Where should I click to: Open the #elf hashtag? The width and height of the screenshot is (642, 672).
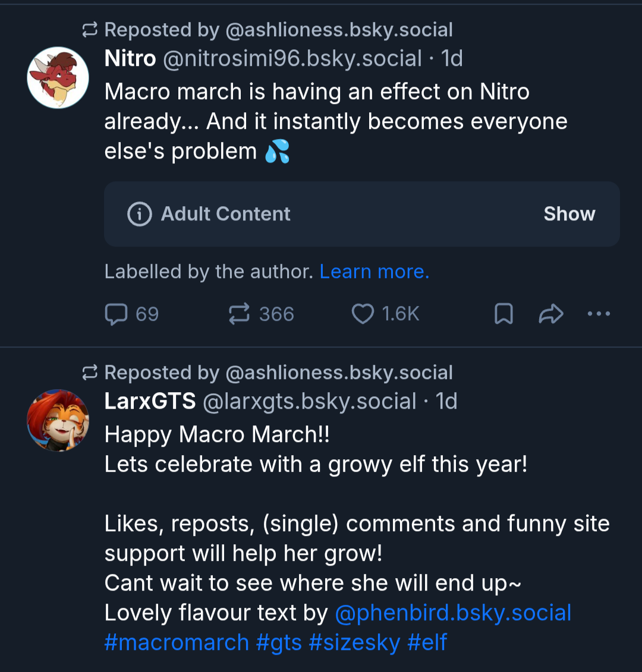427,642
